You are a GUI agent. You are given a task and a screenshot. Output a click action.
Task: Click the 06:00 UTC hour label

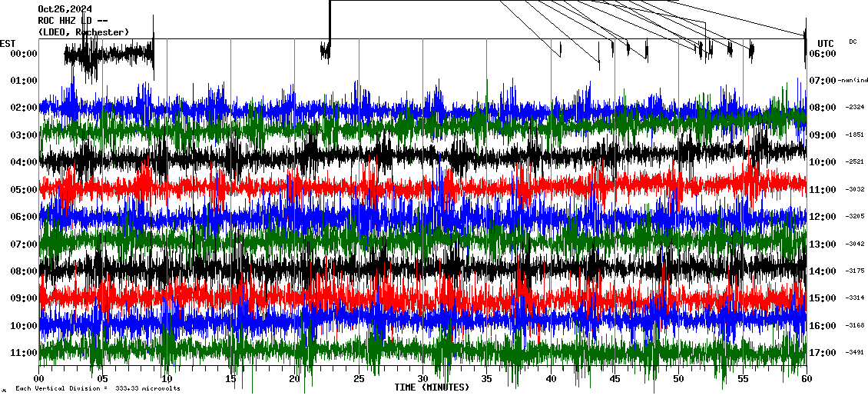click(x=823, y=54)
